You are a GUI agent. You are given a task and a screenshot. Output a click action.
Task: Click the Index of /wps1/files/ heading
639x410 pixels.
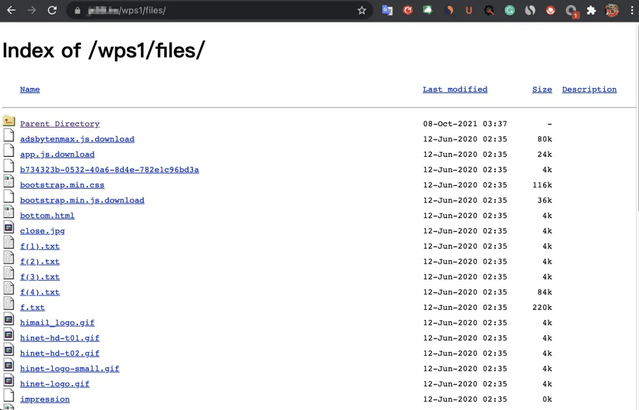click(x=104, y=51)
